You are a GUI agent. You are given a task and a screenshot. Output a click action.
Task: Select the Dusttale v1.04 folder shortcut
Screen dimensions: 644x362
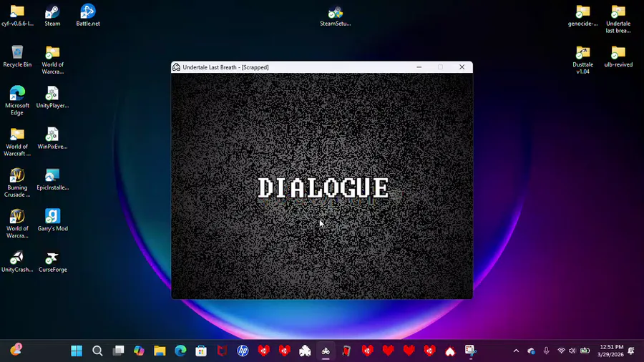(582, 60)
